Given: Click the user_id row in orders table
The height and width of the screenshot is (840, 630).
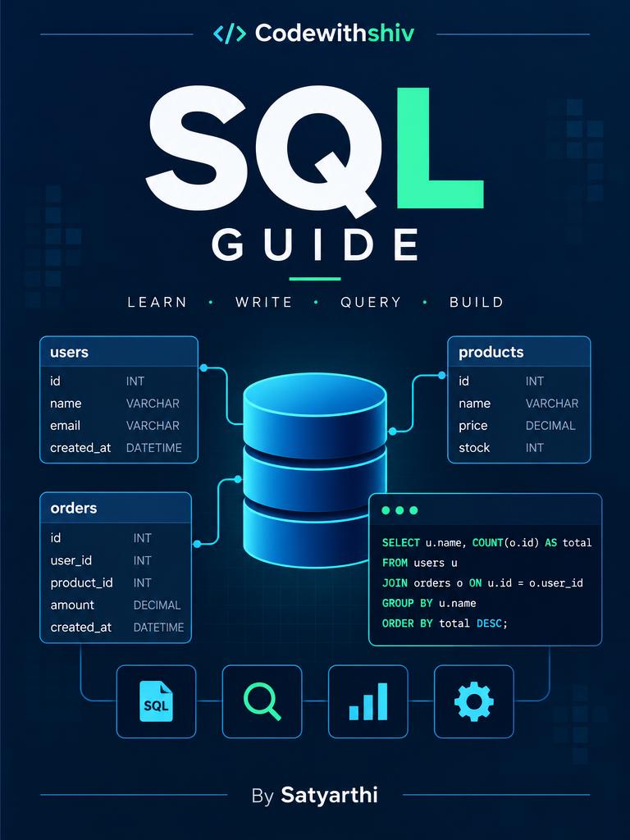Looking at the screenshot, I should pyautogui.click(x=101, y=560).
